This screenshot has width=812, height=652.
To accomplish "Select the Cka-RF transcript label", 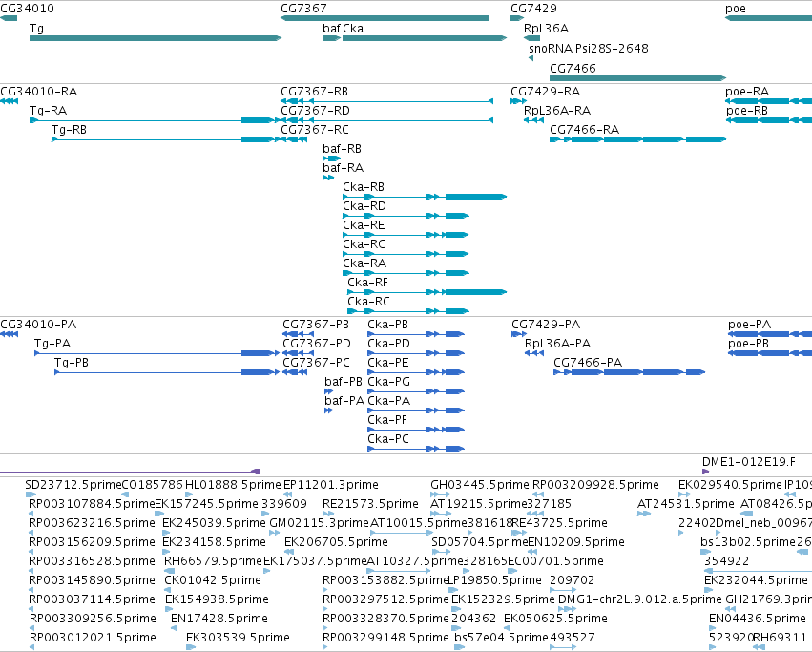I will (x=367, y=283).
